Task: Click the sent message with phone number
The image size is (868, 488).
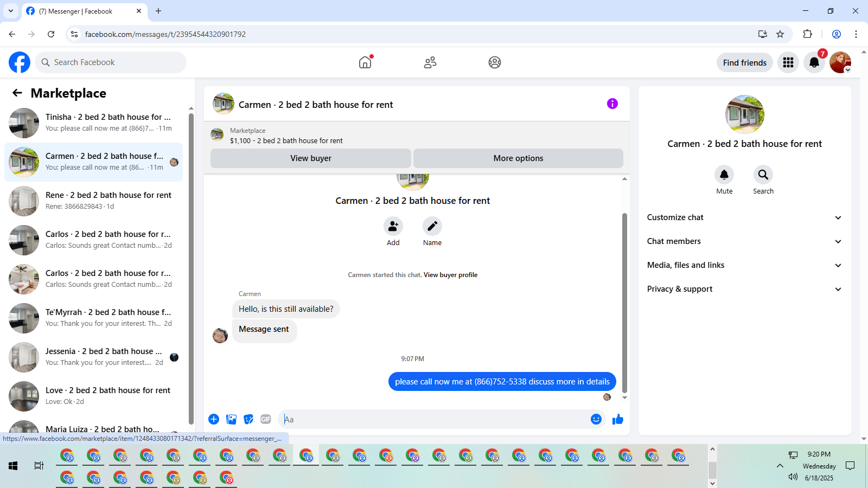Action: 502,382
